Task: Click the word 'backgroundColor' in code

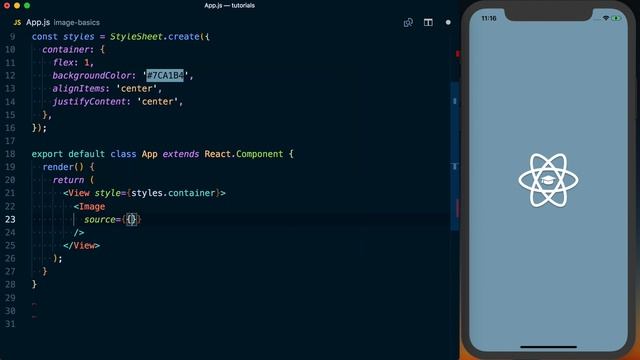Action: click(92, 76)
